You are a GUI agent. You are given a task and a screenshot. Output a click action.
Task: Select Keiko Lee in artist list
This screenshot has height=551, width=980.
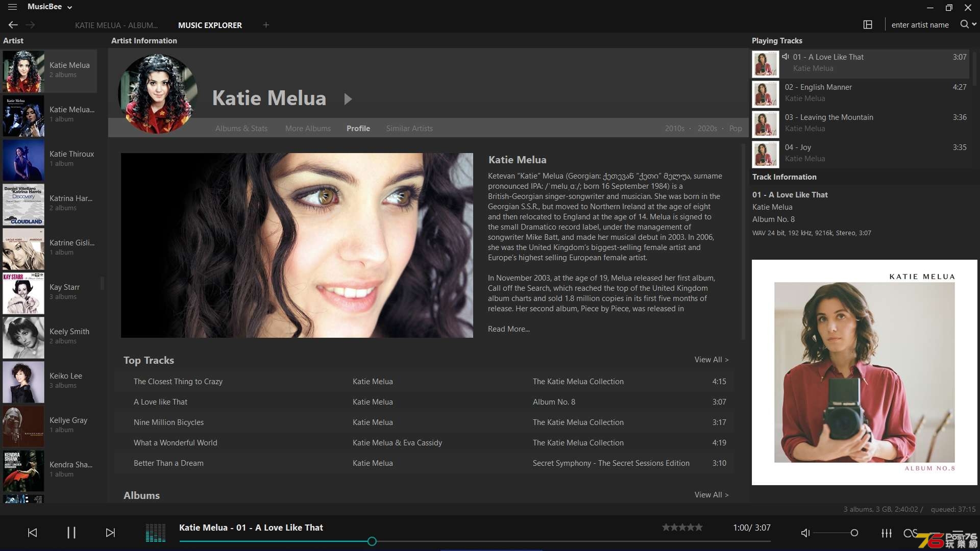click(x=50, y=382)
